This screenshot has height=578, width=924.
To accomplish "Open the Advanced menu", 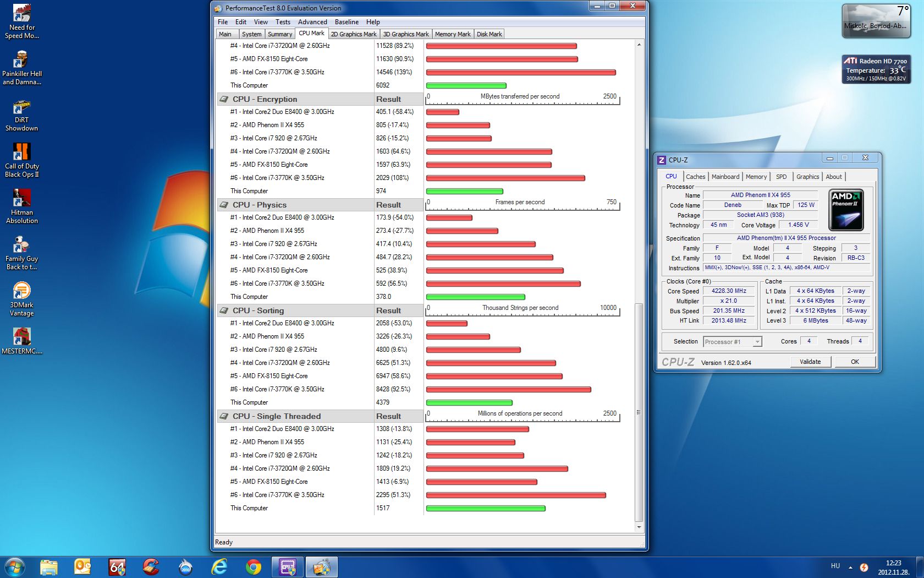I will [312, 22].
